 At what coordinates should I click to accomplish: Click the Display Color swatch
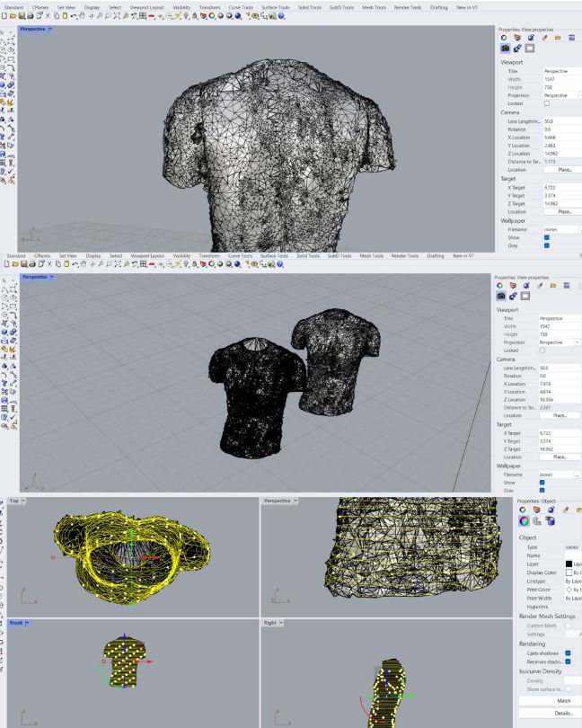[569, 572]
